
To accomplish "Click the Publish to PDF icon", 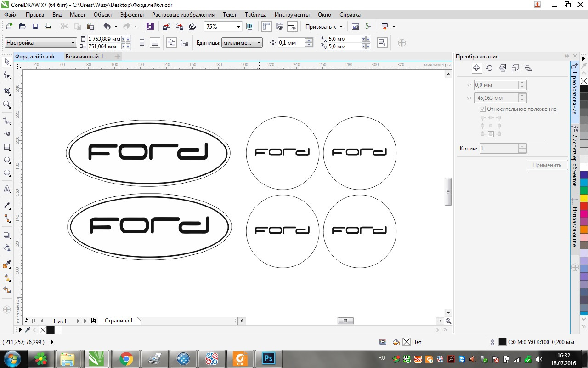I will [x=192, y=26].
